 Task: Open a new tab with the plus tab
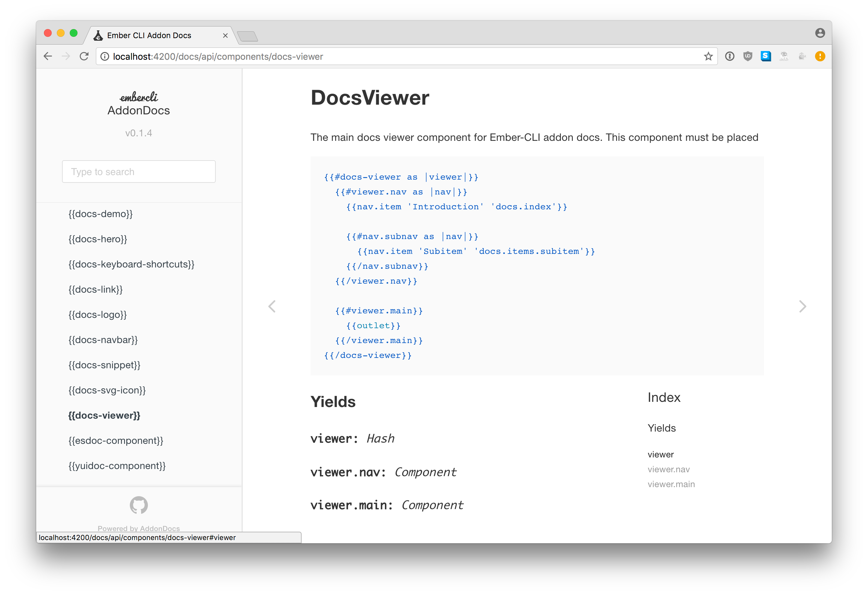pyautogui.click(x=248, y=36)
